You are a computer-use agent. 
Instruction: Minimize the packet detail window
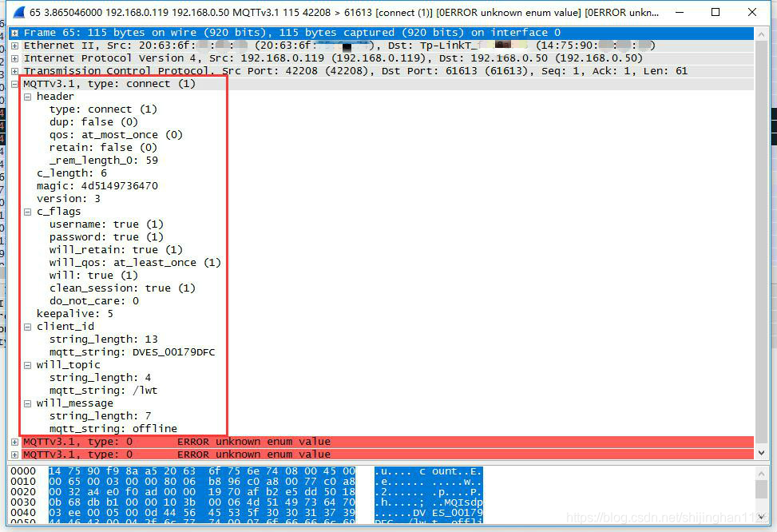click(680, 13)
